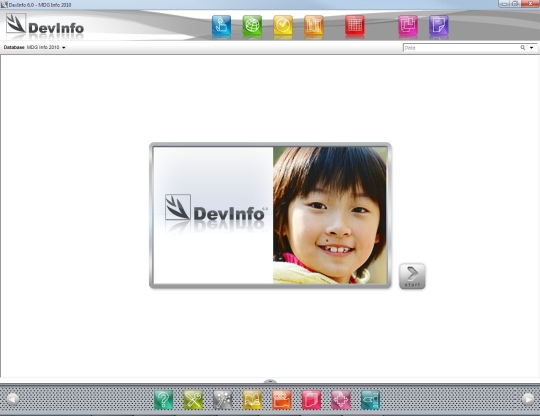This screenshot has width=540, height=416.
Task: Click the orange video camera icon
Action: [x=282, y=400]
